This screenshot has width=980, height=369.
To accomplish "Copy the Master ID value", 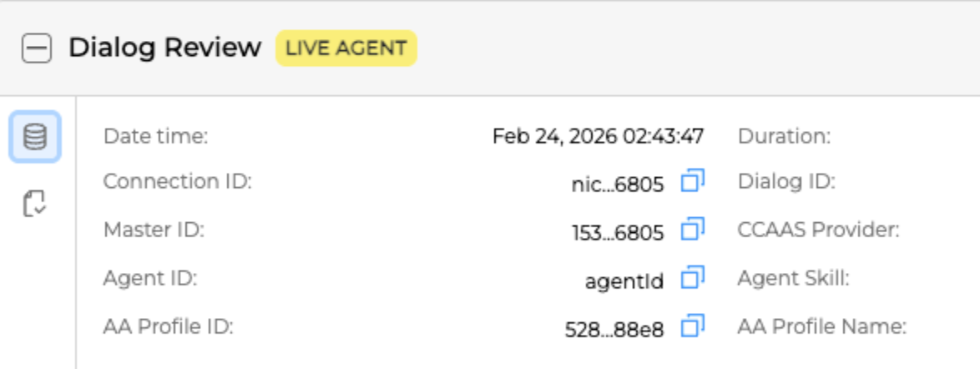I will coord(693,229).
